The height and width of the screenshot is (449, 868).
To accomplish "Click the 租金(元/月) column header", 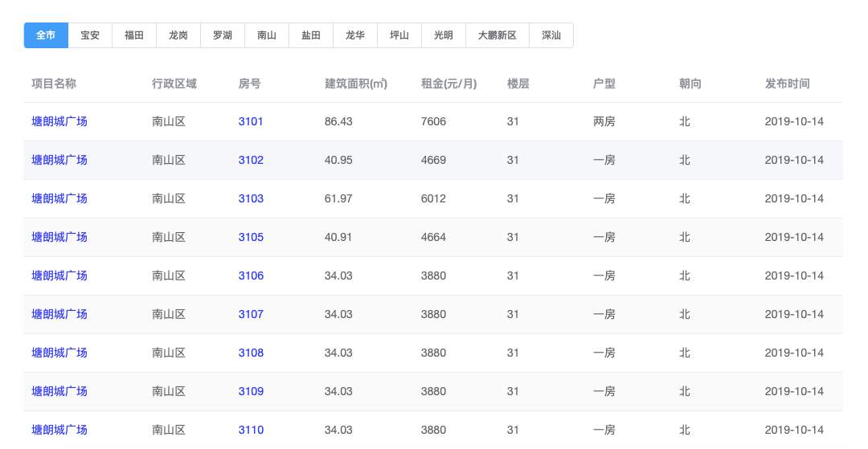I will click(x=449, y=84).
